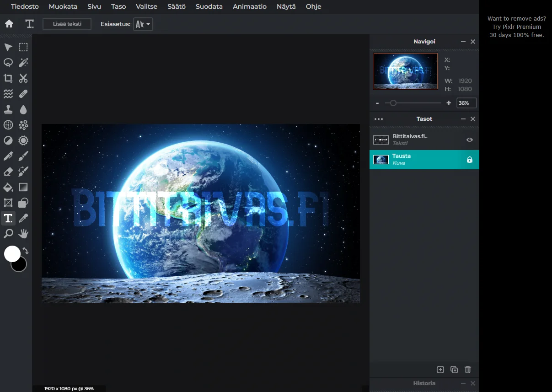Hide the Bittitaivas.fi text layer

[x=469, y=140]
